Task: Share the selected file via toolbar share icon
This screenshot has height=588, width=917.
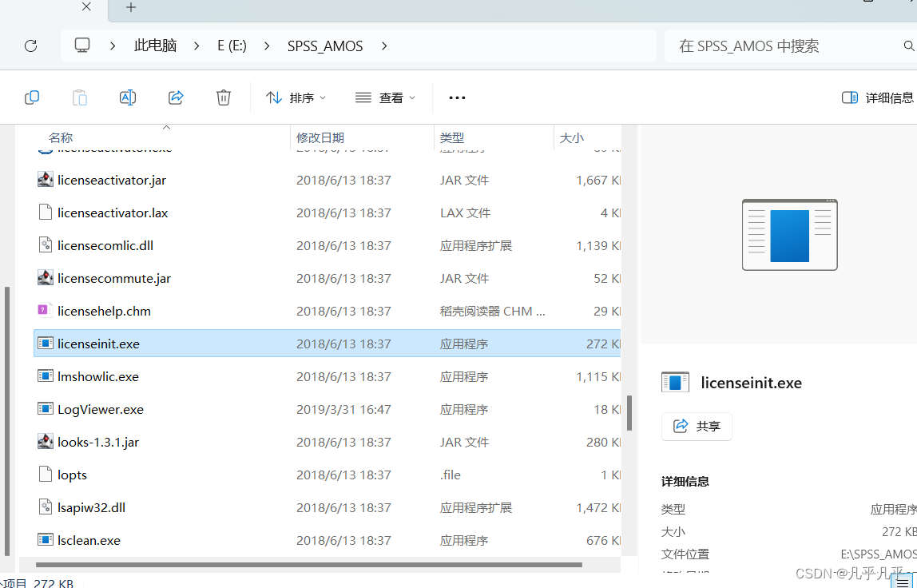Action: pos(175,97)
